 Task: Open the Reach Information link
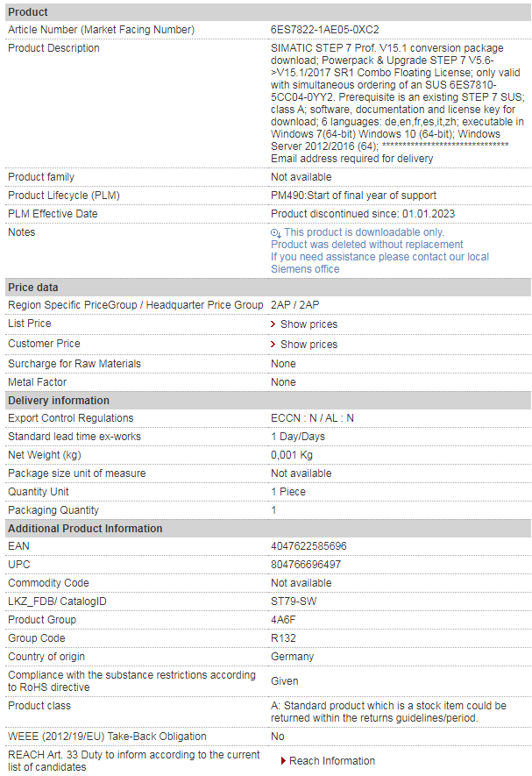[x=332, y=761]
